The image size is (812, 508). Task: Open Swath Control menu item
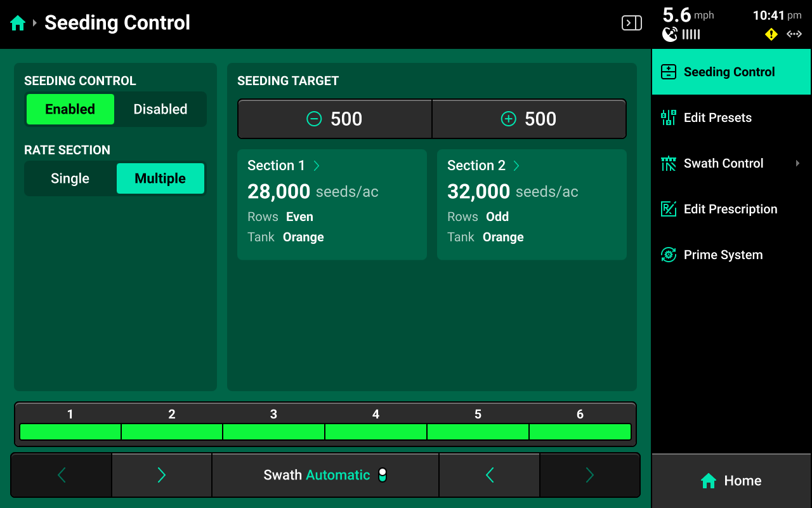tap(731, 163)
